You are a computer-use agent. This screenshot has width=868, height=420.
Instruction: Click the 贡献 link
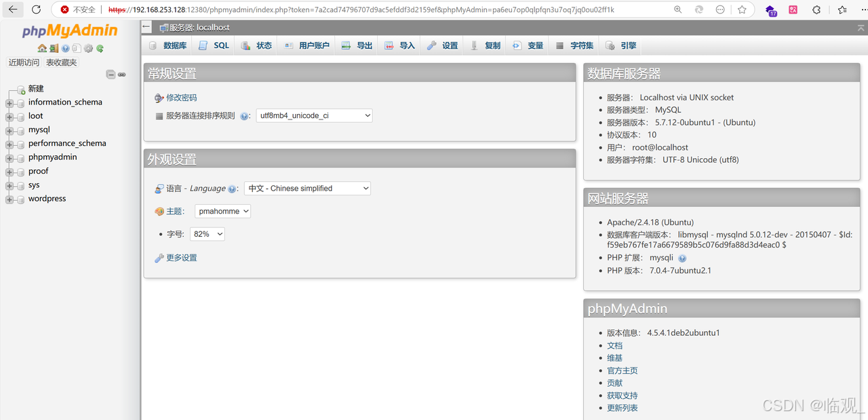614,383
